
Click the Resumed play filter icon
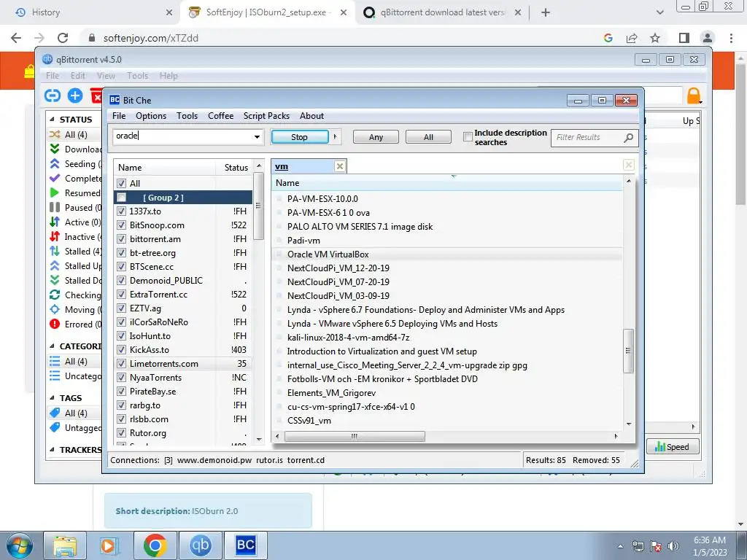click(x=55, y=192)
